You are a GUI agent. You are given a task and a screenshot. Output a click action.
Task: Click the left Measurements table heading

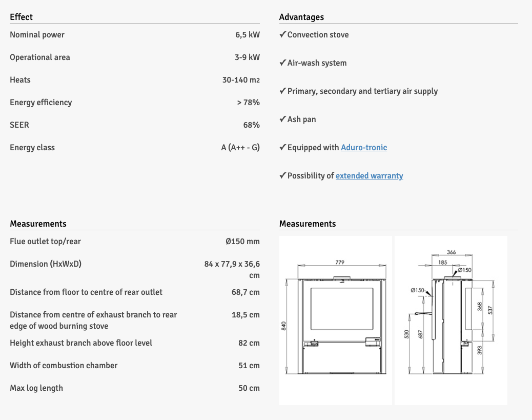[x=38, y=224]
